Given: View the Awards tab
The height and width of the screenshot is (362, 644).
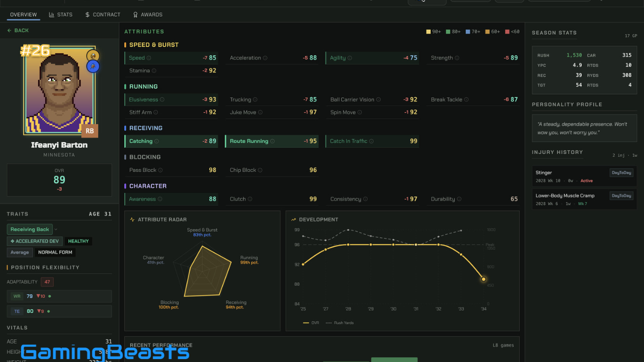Looking at the screenshot, I should (147, 15).
